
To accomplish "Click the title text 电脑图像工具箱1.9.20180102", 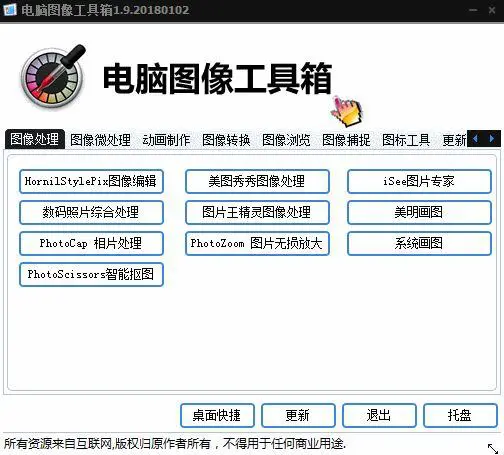I will [x=105, y=10].
